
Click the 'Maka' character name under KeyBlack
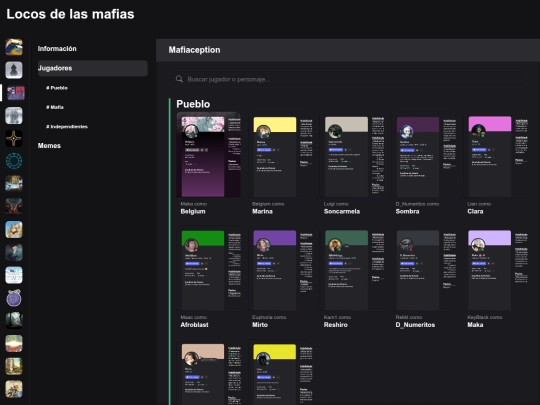475,325
